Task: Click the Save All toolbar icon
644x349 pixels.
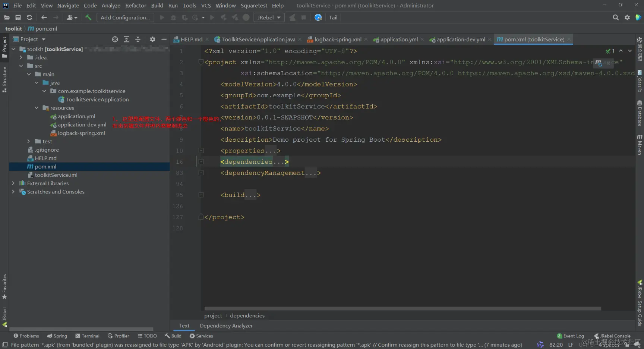Action: tap(18, 18)
